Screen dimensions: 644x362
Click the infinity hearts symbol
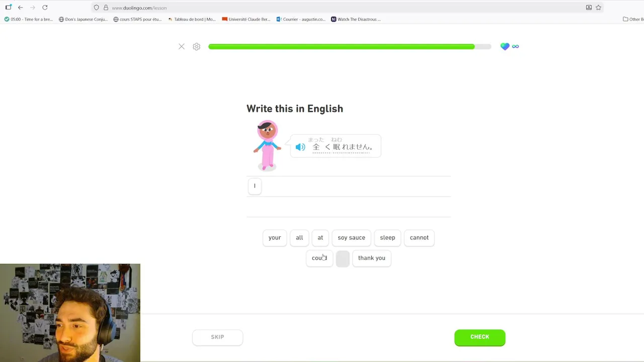tap(515, 46)
